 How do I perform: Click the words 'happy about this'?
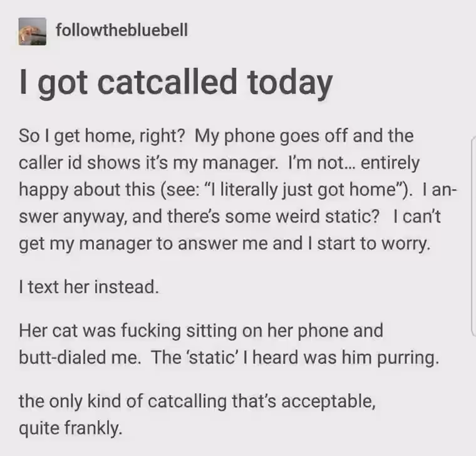[x=87, y=189]
